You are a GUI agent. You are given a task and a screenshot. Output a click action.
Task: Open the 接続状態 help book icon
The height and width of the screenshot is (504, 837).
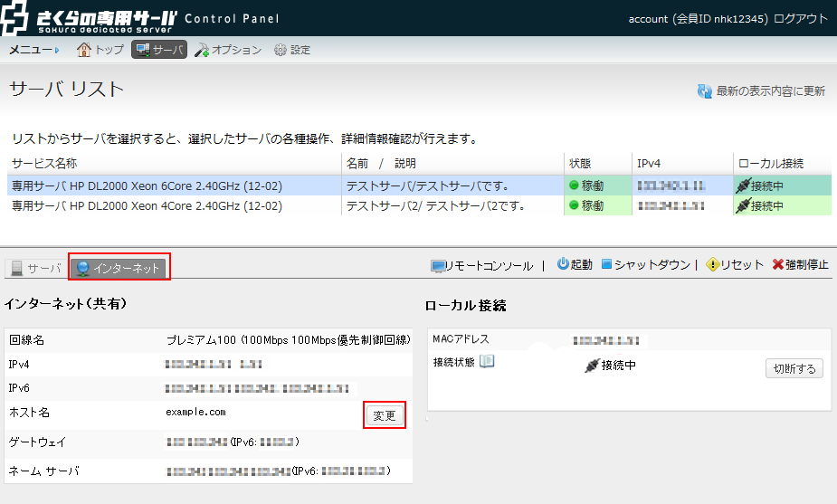pos(487,362)
